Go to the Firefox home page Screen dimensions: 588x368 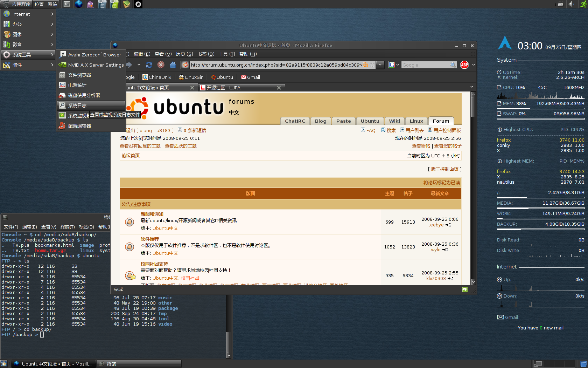[x=173, y=65]
